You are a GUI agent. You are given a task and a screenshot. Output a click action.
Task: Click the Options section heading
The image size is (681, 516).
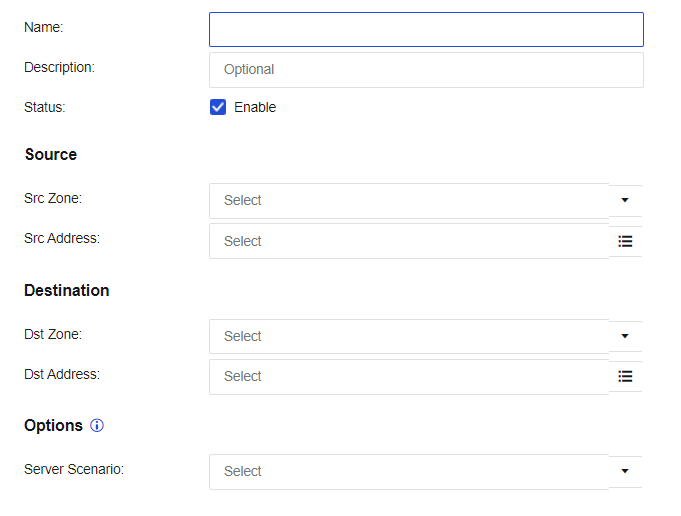coord(54,425)
